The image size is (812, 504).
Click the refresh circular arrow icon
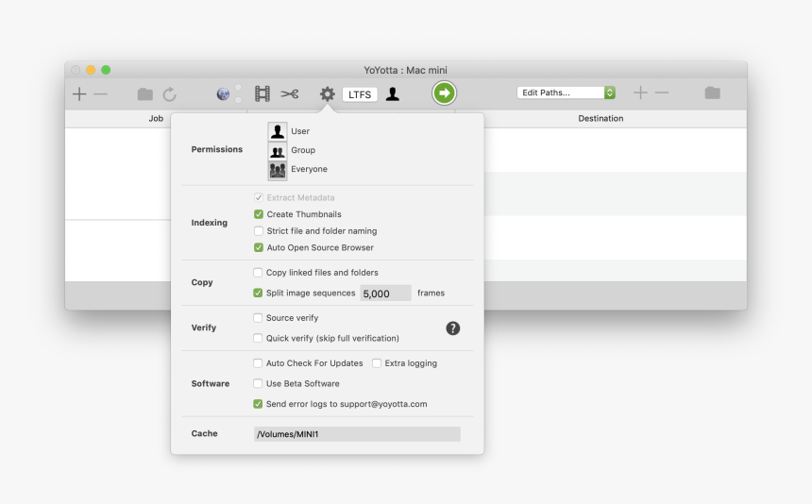pyautogui.click(x=170, y=93)
